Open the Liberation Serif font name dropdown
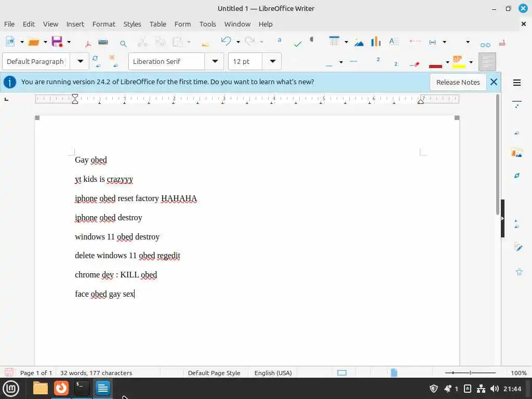This screenshot has height=399, width=532. pos(215,61)
